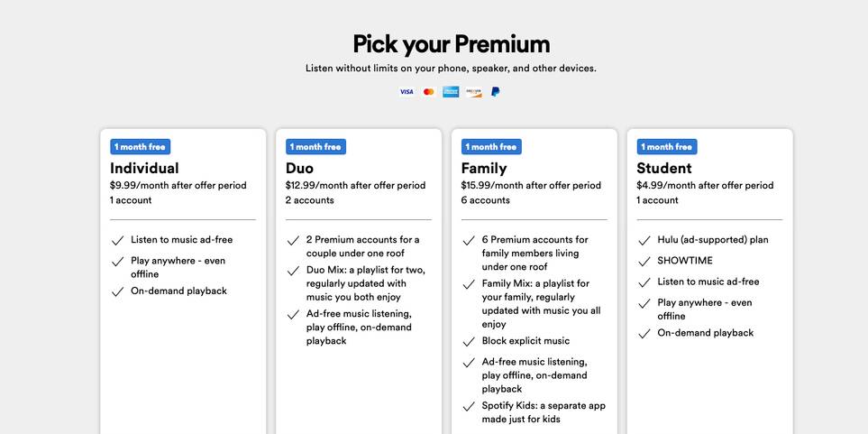Screen dimensions: 868x434
Task: Click checkmark next to SHOWTIME feature
Action: point(644,262)
